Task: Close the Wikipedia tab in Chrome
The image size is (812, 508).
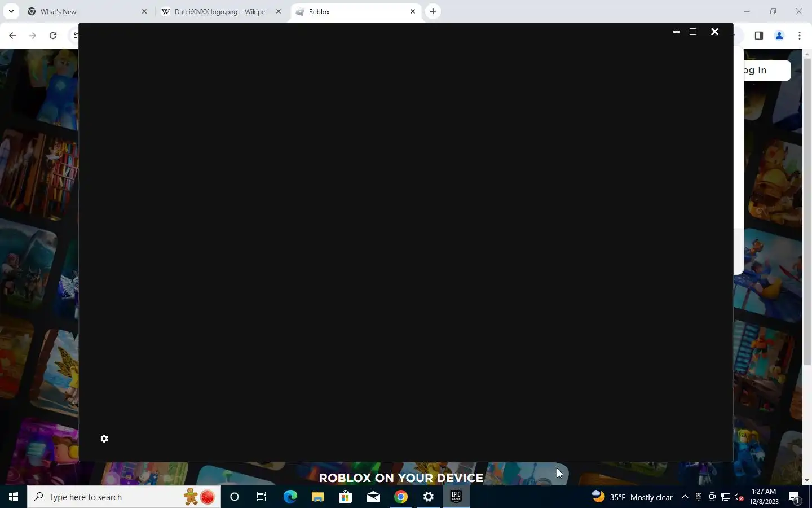Action: pos(278,11)
